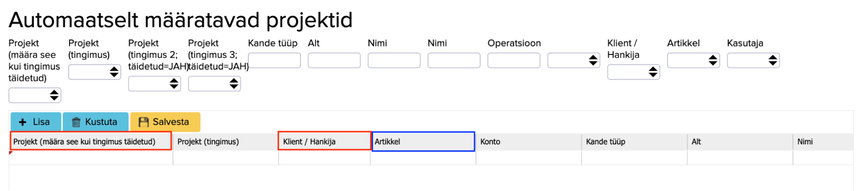Click the Kande tüüp filter input field
The image size is (868, 191).
tap(274, 60)
